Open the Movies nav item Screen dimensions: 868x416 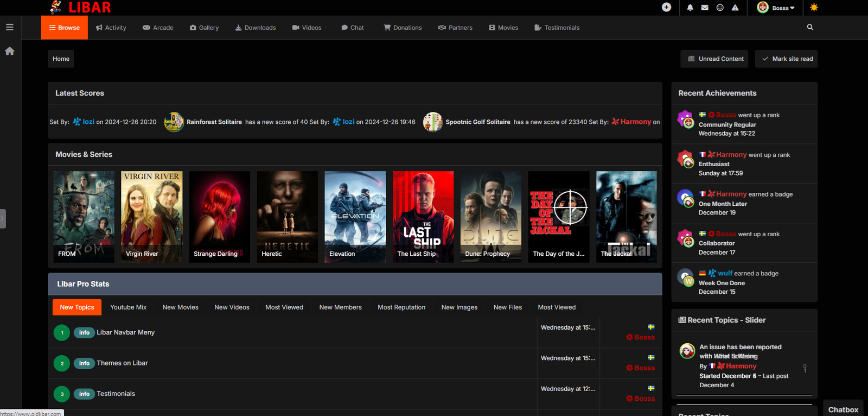[x=503, y=28]
